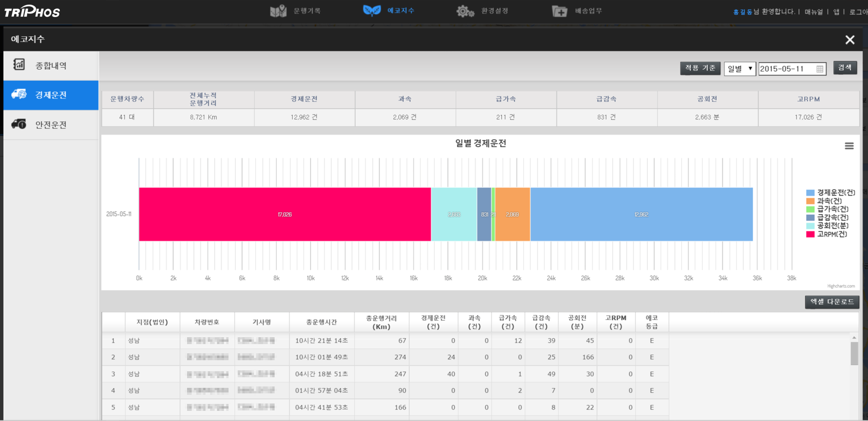
Task: Click the table vertical scrollbar thumb
Action: [854, 354]
